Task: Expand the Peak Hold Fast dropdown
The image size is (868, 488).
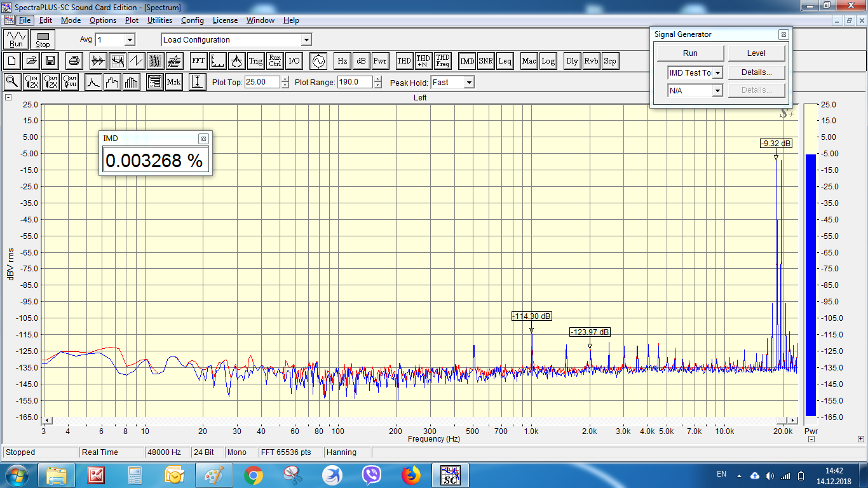Action: (x=468, y=83)
